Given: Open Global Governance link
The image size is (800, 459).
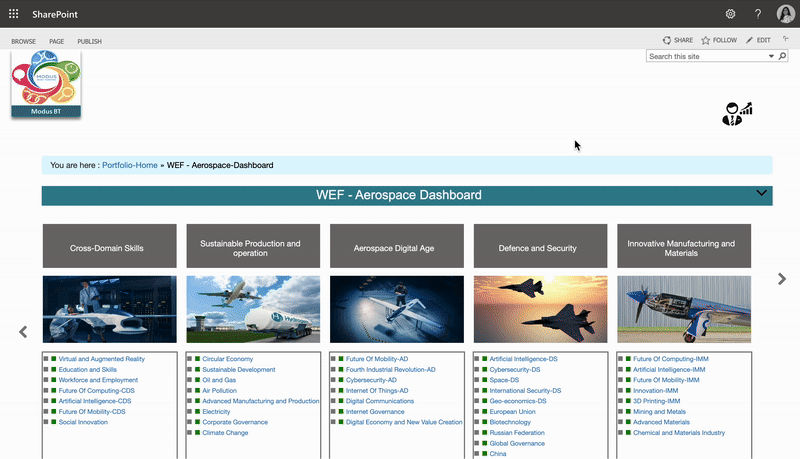Looking at the screenshot, I should tap(517, 444).
